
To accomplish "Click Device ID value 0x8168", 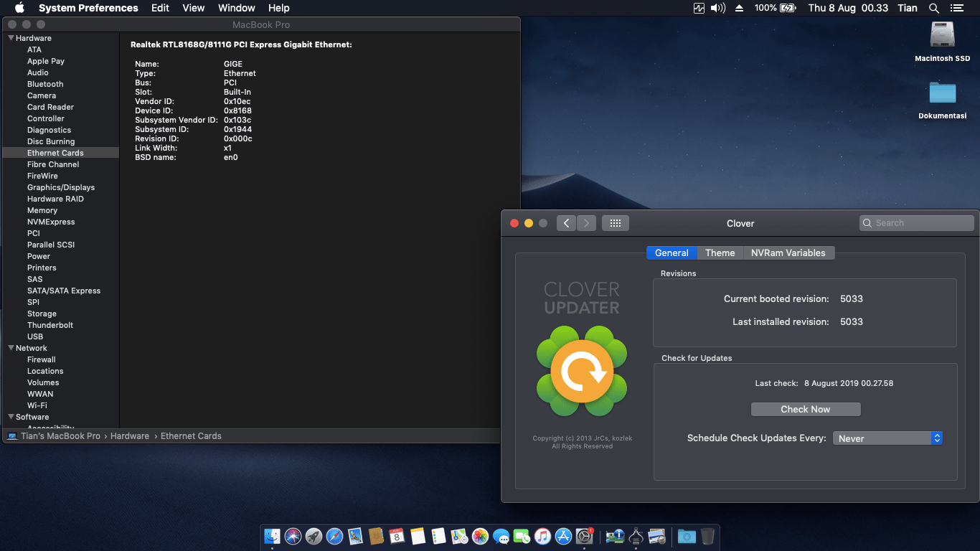I will [237, 110].
